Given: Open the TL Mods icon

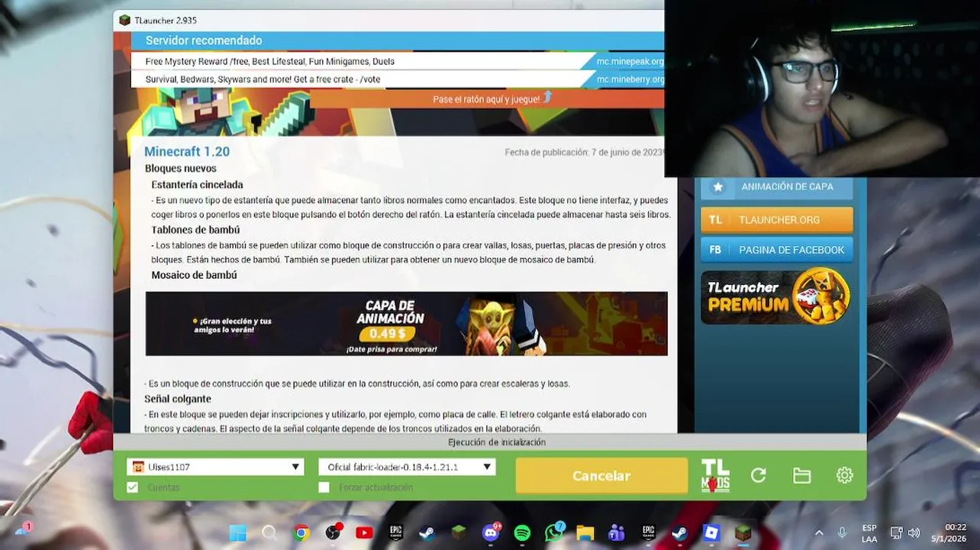Looking at the screenshot, I should 715,475.
